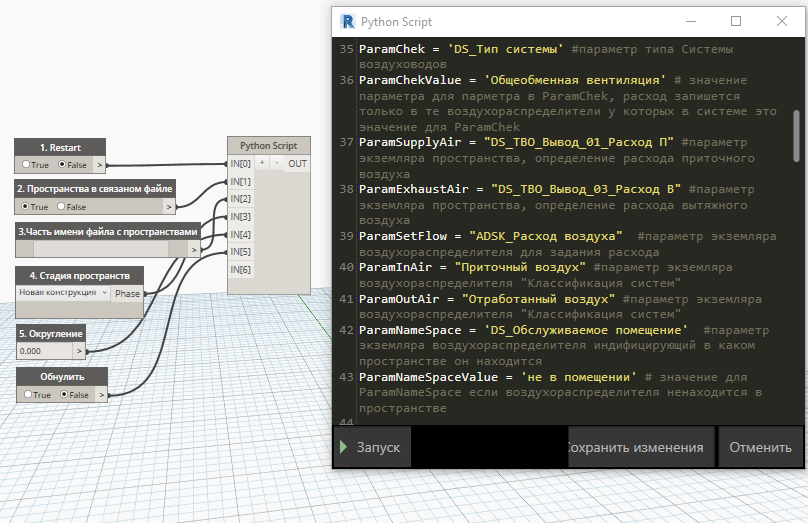Image resolution: width=808 pixels, height=523 pixels.
Task: Click the 1. Restart node header
Action: 60,147
